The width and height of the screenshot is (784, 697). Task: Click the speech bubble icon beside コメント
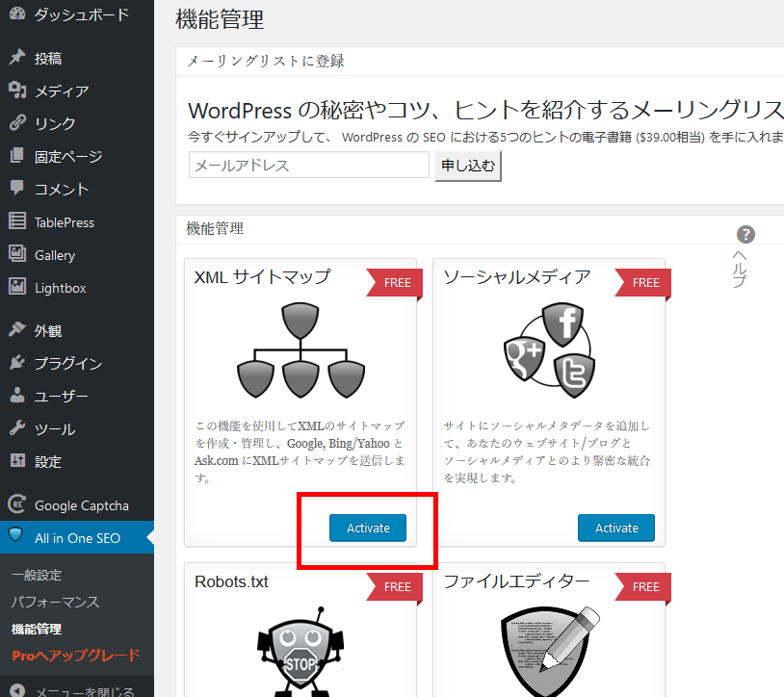pos(17,188)
